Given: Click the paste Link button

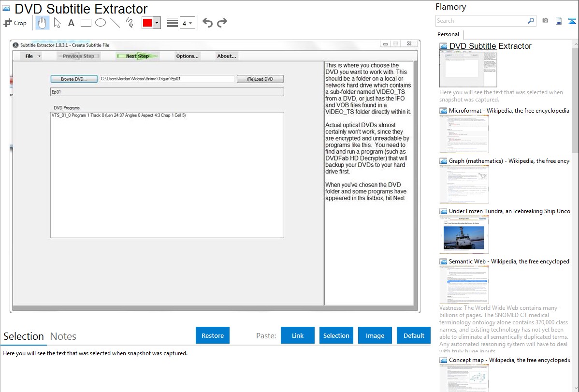Looking at the screenshot, I should pyautogui.click(x=298, y=335).
